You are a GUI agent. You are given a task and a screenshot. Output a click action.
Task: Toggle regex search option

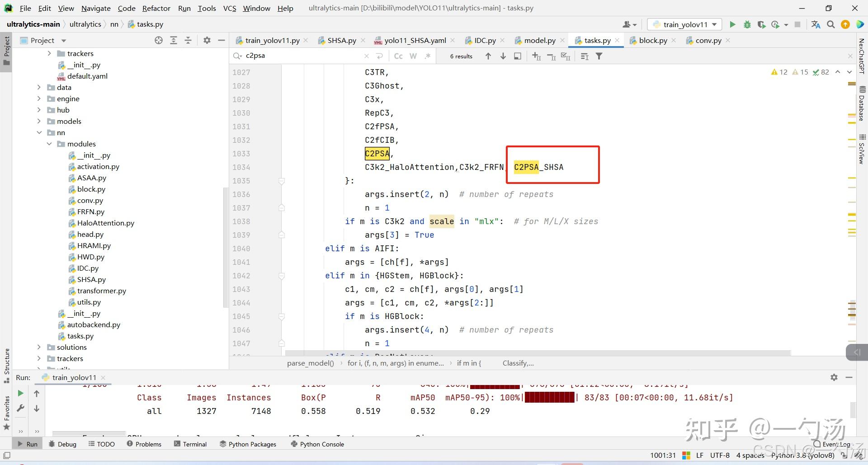click(x=427, y=56)
